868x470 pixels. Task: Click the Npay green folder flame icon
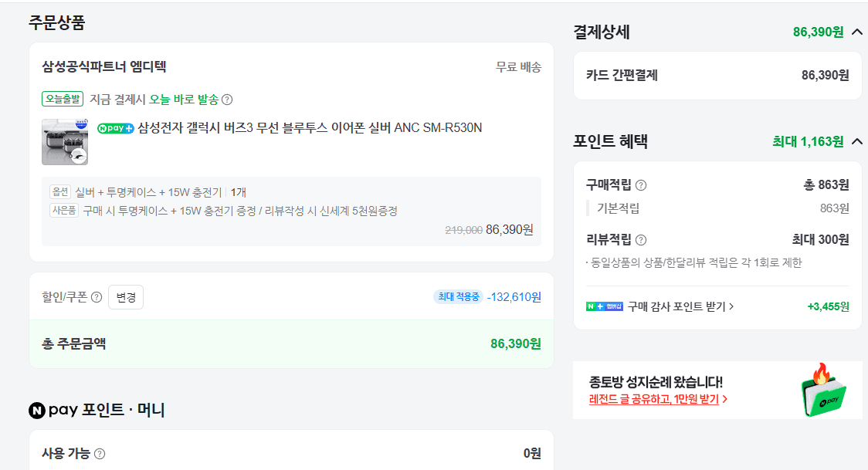(823, 391)
